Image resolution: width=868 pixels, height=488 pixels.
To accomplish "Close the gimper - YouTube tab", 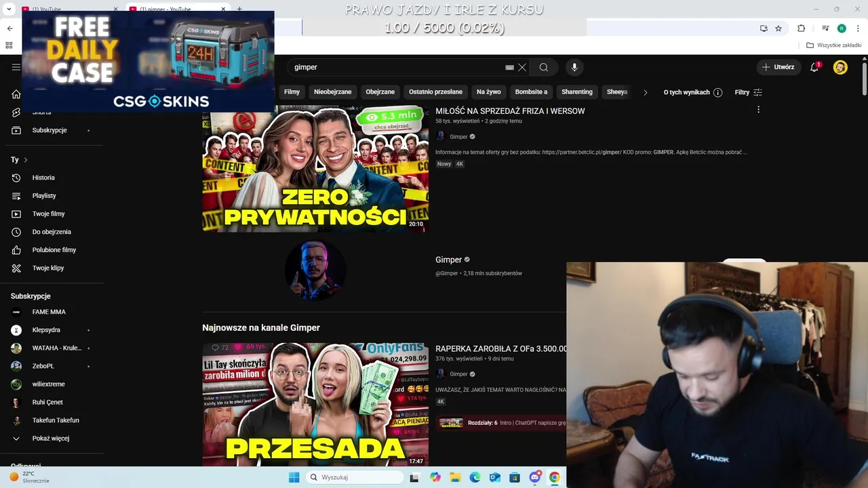I will pos(223,9).
